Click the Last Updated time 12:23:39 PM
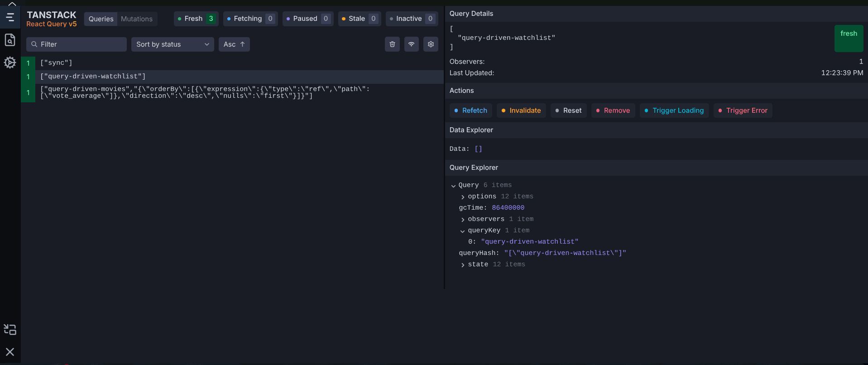 pos(842,73)
